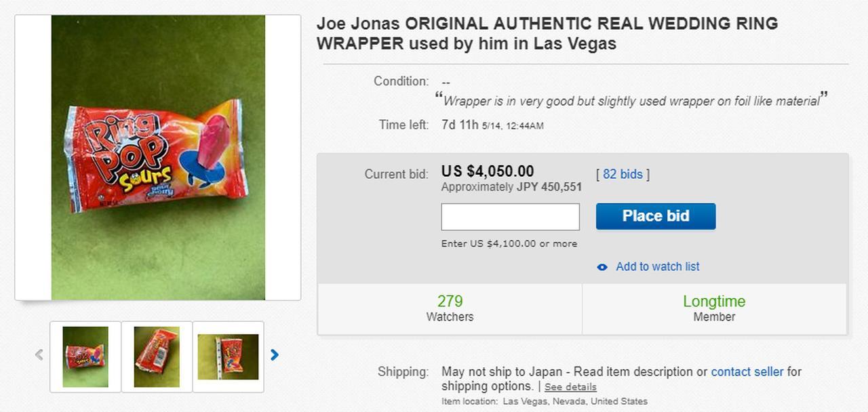Click the US $4,050.00 current bid price
868x412 pixels.
coord(487,171)
